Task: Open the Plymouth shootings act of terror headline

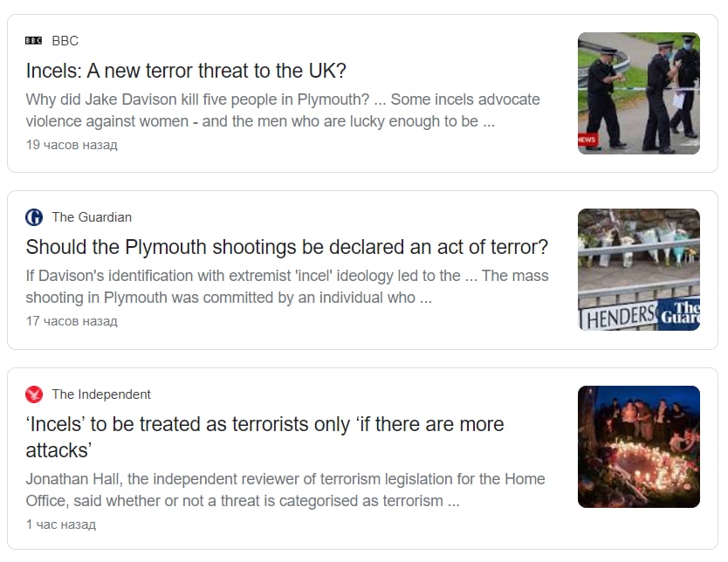Action: click(x=287, y=247)
